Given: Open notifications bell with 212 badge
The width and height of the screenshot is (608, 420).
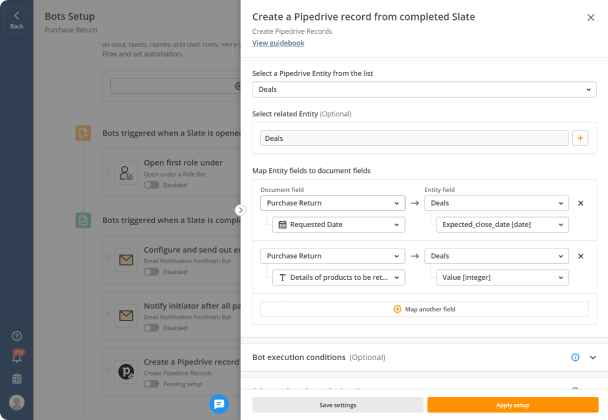Looking at the screenshot, I should click(17, 357).
